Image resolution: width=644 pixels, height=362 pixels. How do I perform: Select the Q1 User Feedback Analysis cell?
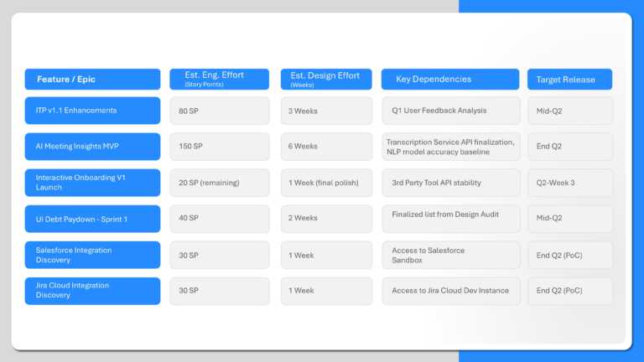pos(450,111)
